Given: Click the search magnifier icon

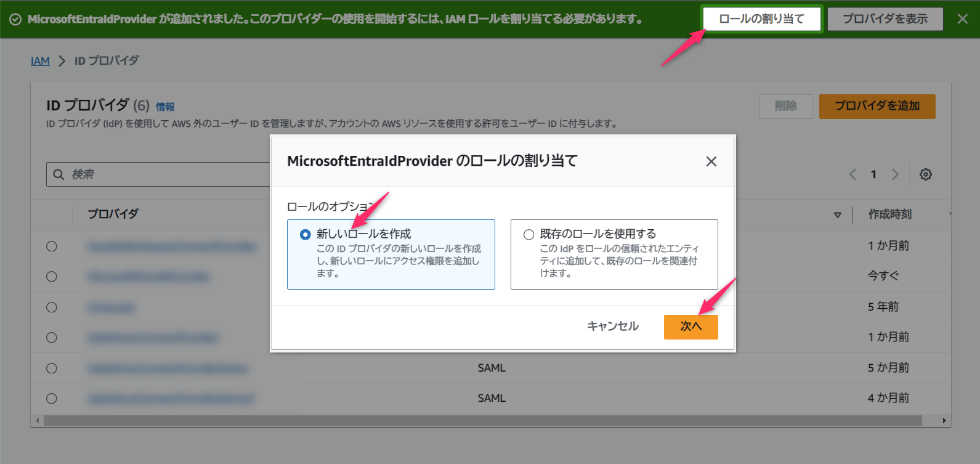Looking at the screenshot, I should 59,174.
